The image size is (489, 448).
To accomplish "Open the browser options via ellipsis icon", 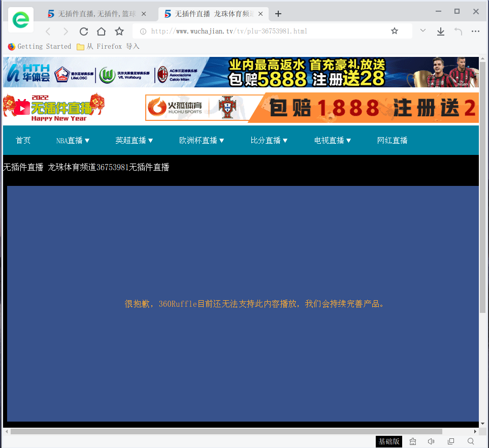I will [x=475, y=31].
